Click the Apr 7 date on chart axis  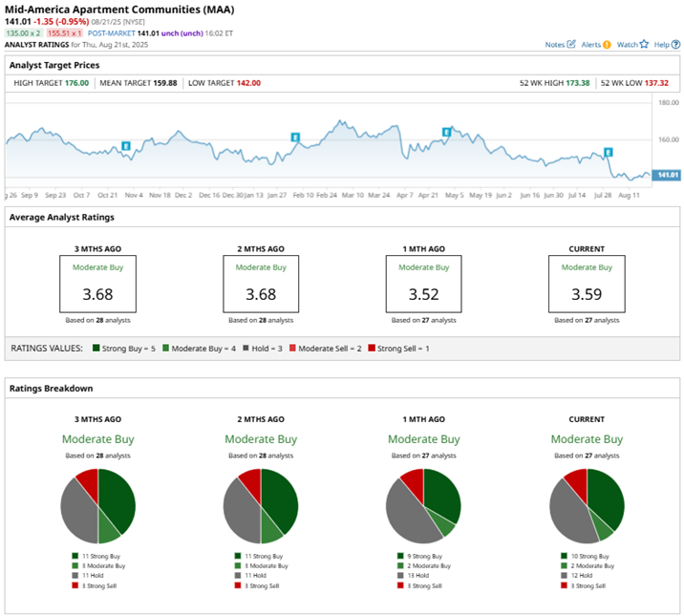[404, 195]
